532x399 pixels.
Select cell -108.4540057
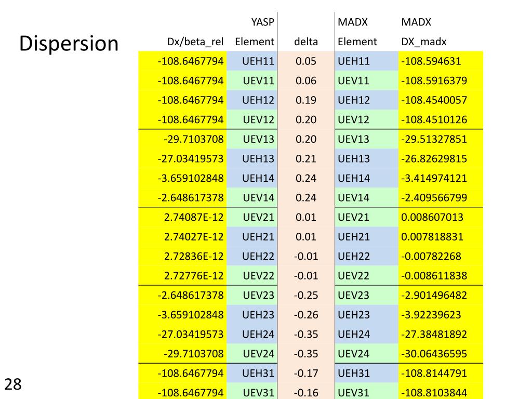coord(434,100)
